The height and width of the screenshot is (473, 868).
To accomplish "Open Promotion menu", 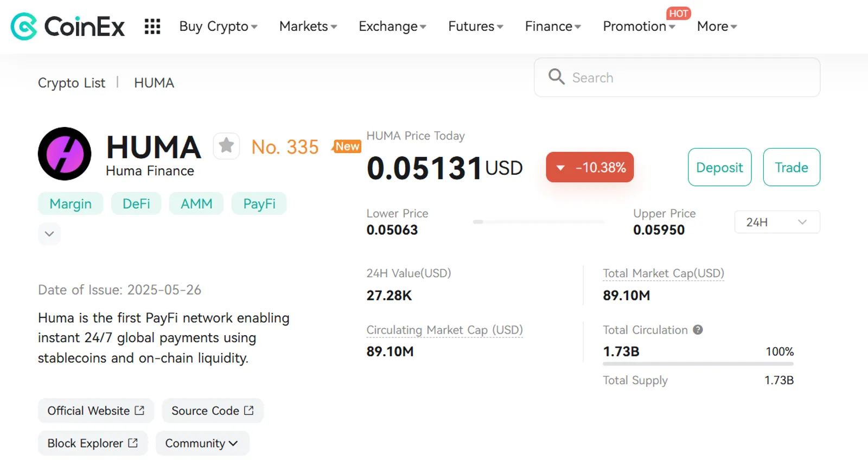I will [639, 26].
